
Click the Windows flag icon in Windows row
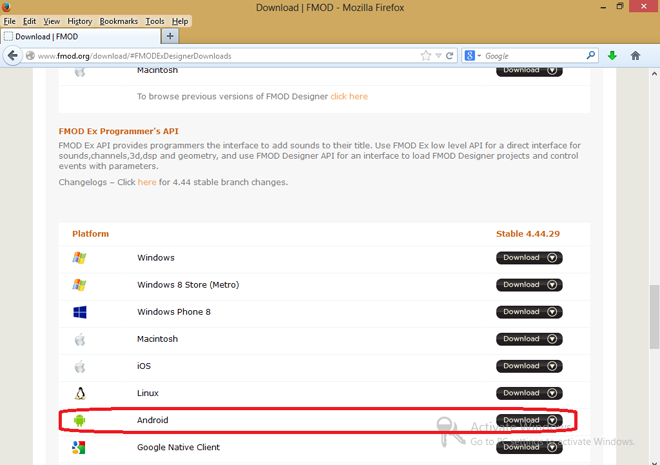tap(79, 258)
